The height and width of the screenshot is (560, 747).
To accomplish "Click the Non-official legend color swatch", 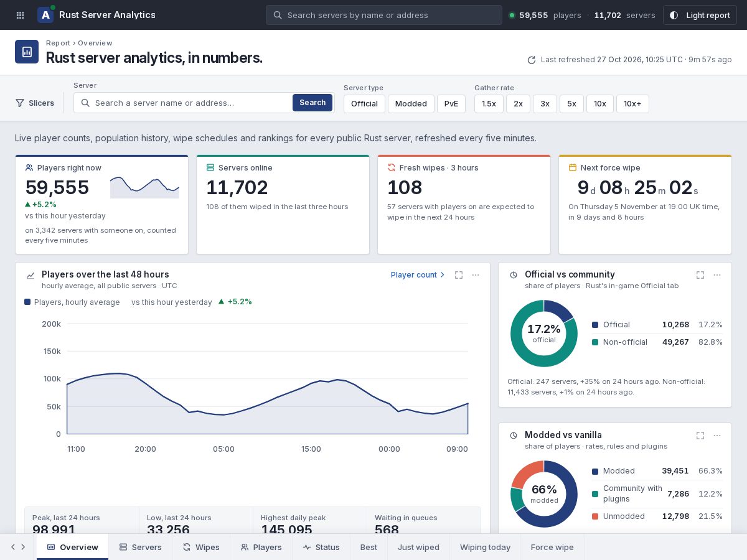I will click(595, 342).
